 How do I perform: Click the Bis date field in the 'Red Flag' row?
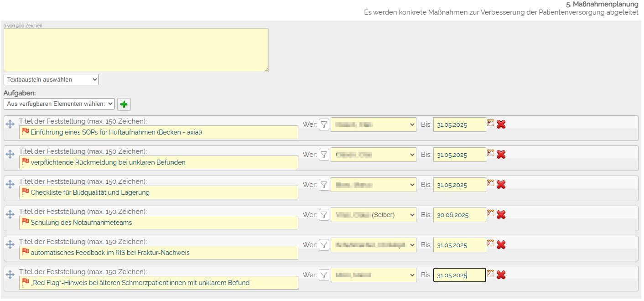[x=459, y=275]
